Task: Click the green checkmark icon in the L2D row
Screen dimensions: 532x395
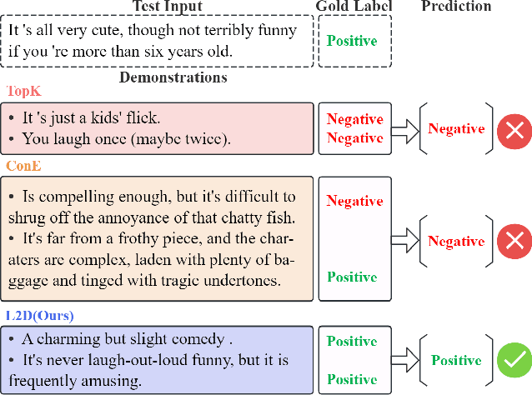Action: click(514, 361)
